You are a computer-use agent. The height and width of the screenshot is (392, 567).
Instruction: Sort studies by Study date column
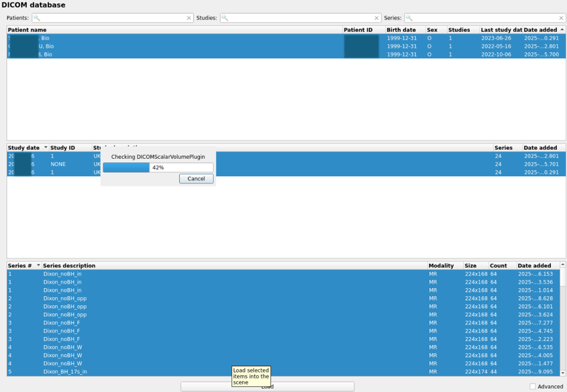[x=24, y=148]
